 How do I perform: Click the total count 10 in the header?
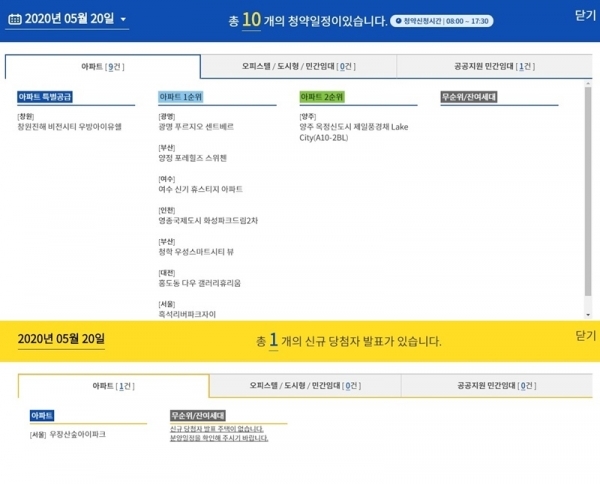coord(251,20)
